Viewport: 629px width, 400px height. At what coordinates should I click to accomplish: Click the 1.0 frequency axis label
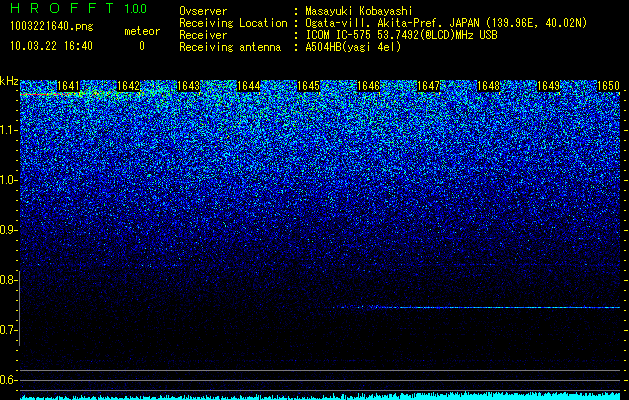9,180
